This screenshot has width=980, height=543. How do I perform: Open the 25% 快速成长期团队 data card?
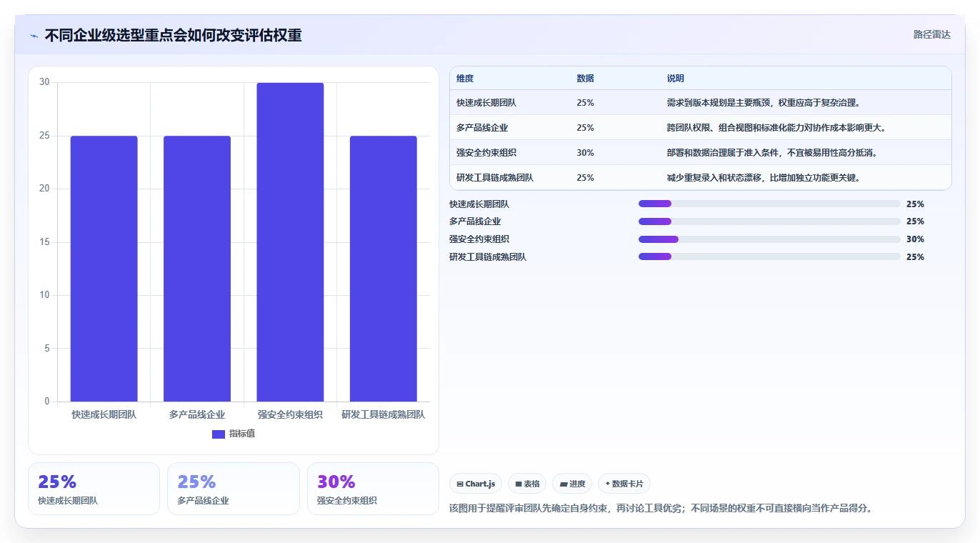tap(94, 489)
